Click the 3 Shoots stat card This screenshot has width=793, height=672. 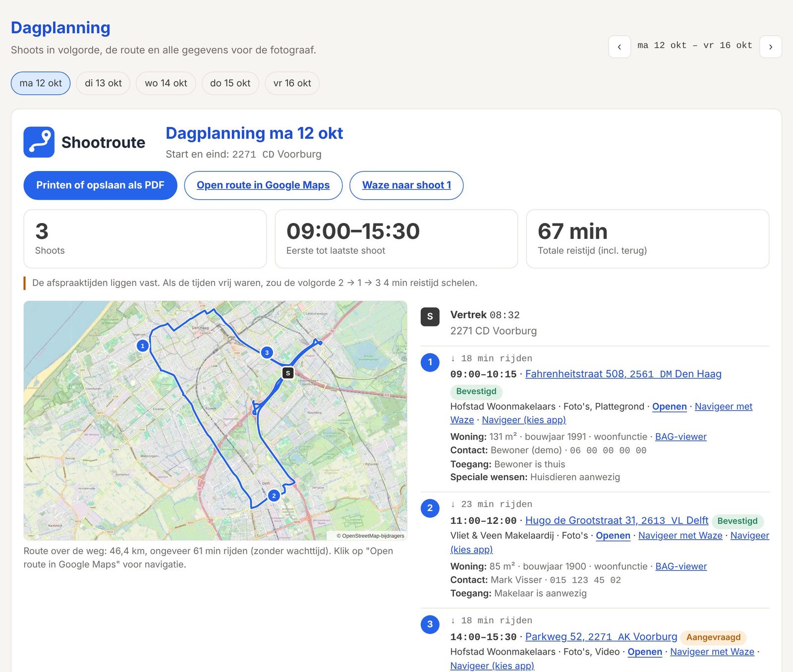[x=145, y=239]
